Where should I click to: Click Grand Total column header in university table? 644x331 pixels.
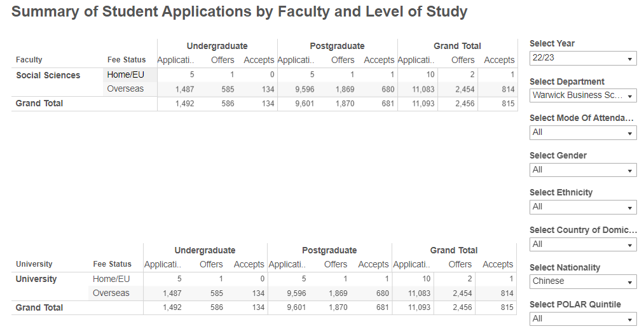[x=454, y=250]
